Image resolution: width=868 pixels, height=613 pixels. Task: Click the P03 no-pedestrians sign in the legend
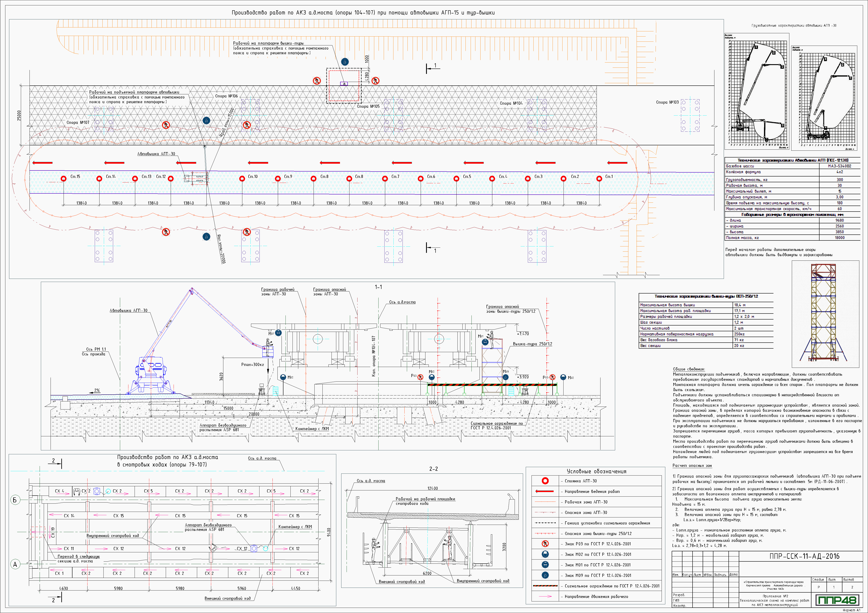(545, 544)
